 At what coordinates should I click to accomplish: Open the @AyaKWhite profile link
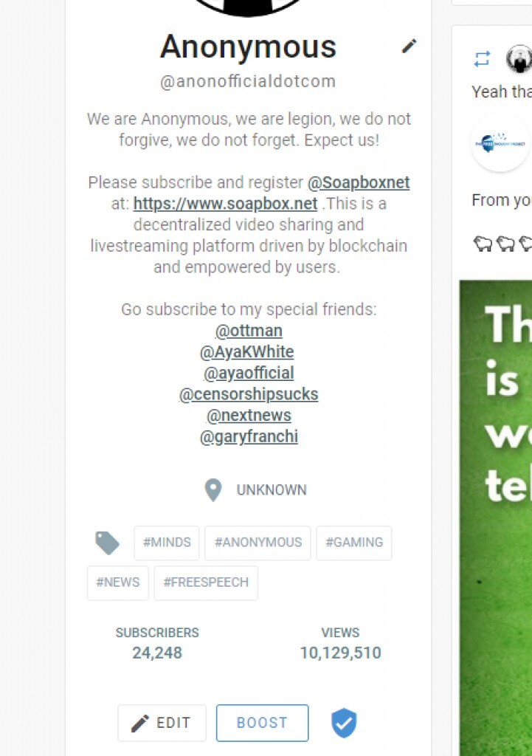[246, 352]
